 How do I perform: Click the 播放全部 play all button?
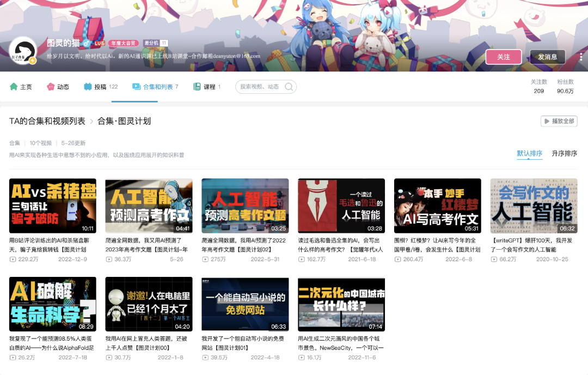click(559, 121)
